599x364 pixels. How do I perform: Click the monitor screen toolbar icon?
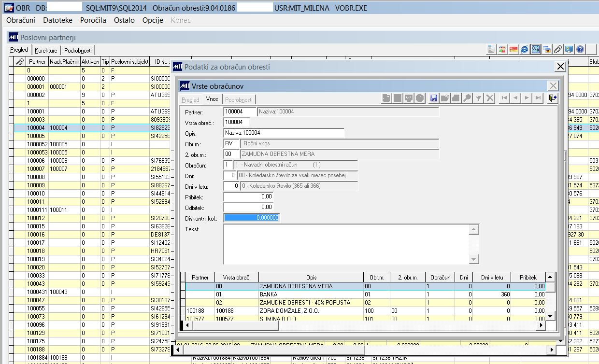click(x=569, y=49)
